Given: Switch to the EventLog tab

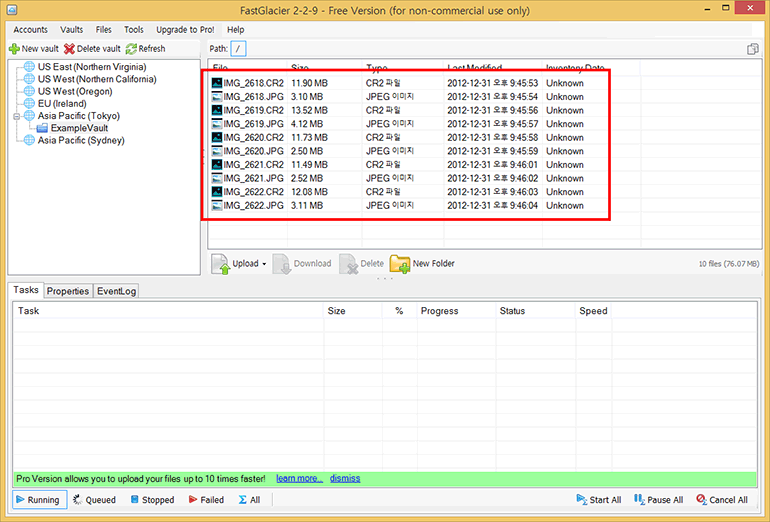Looking at the screenshot, I should tap(117, 291).
